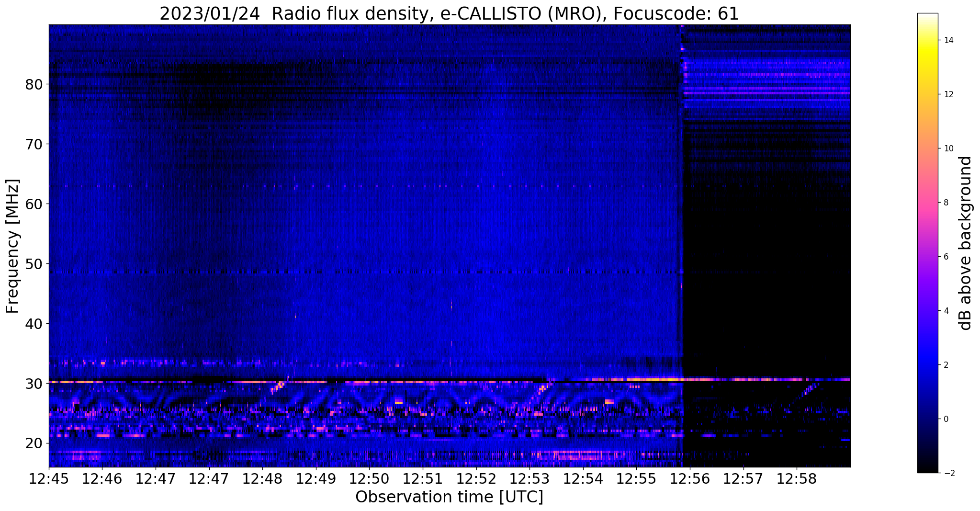
Task: Click the 0 tick on the colorbar
Action: [946, 419]
